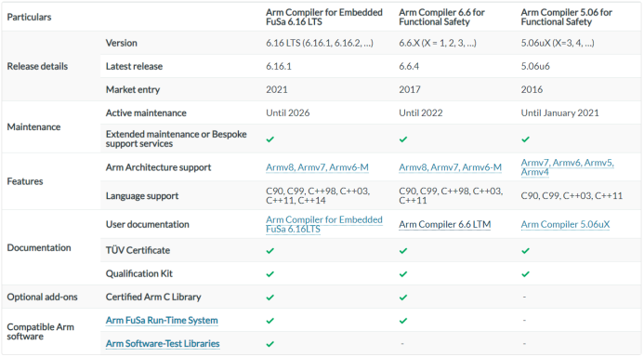Select the Language support row label

pos(142,196)
